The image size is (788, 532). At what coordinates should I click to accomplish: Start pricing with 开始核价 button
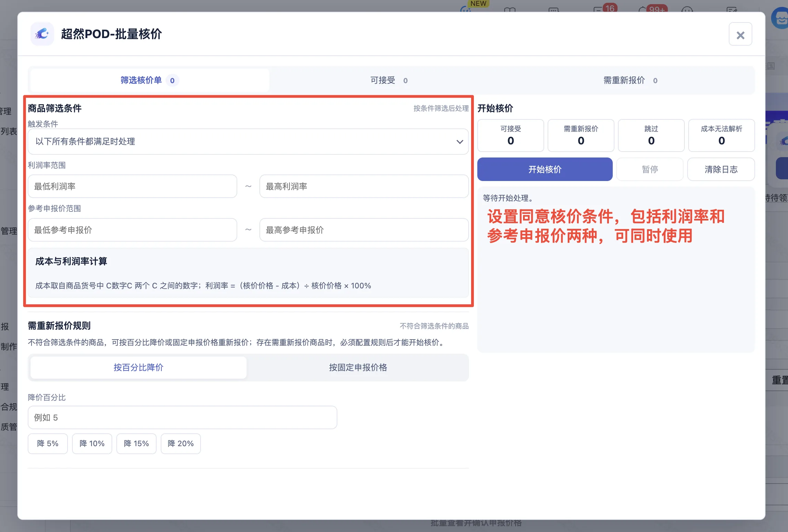545,169
